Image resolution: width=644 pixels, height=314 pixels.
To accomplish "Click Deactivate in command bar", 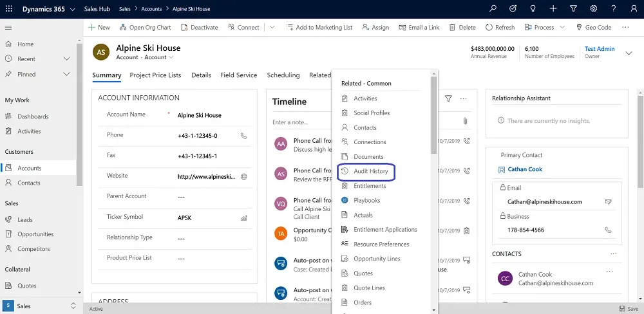I will click(x=199, y=28).
